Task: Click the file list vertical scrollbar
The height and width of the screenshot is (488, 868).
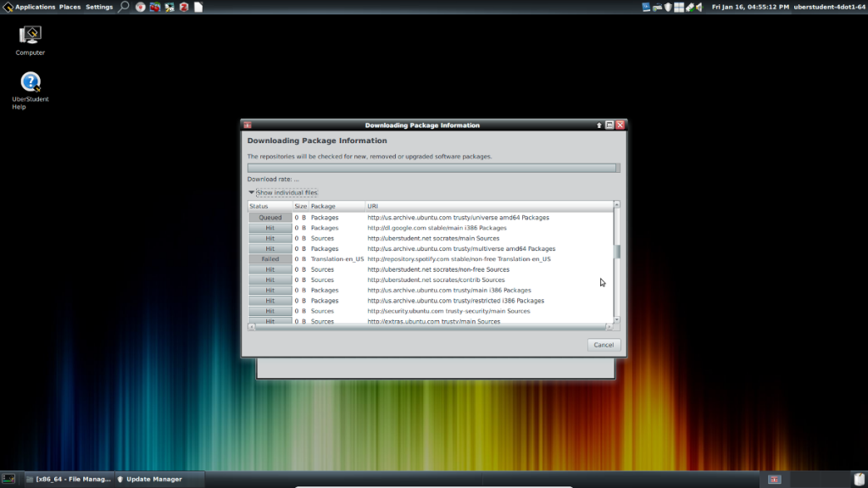Action: point(617,252)
